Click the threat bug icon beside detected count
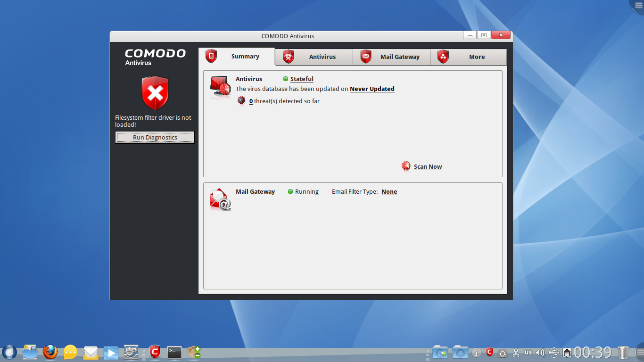This screenshot has height=362, width=644. point(241,101)
